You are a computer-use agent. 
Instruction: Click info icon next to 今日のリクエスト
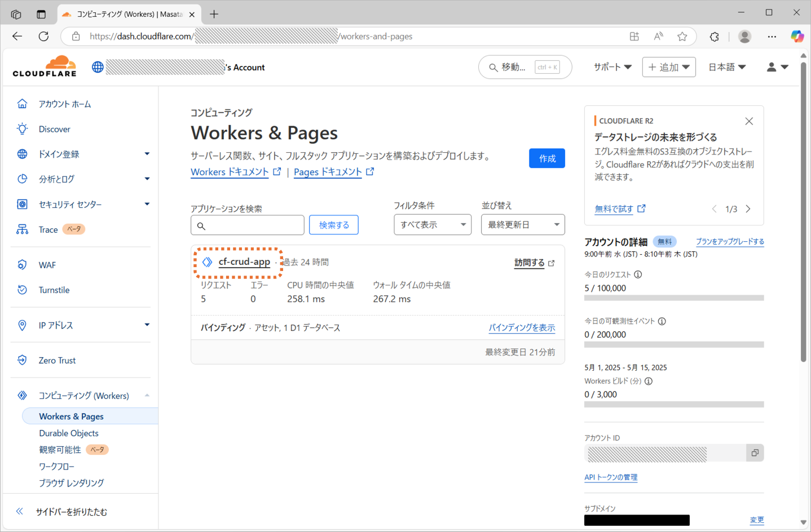click(638, 274)
